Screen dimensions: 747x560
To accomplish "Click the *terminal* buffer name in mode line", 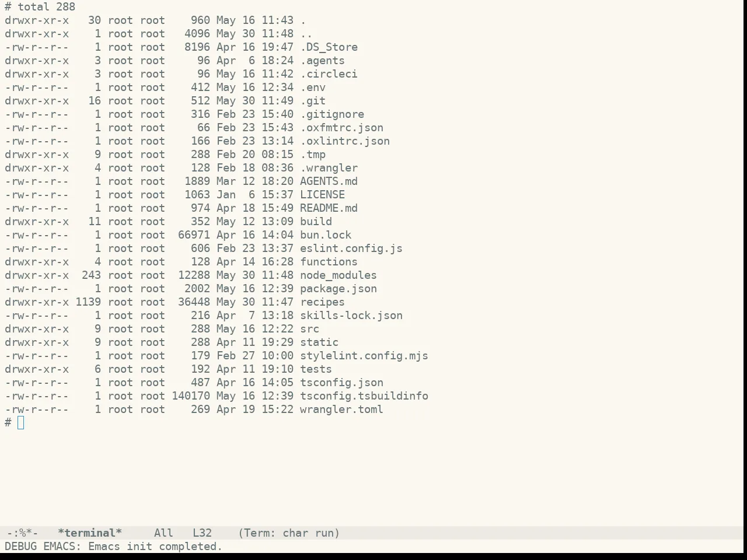I will (x=90, y=533).
